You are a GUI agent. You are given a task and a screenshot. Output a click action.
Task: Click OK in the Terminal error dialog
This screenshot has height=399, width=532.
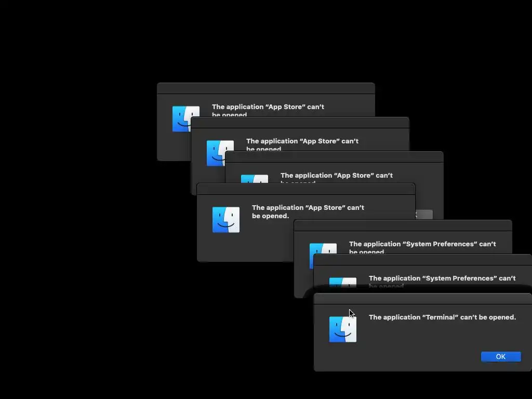(501, 356)
